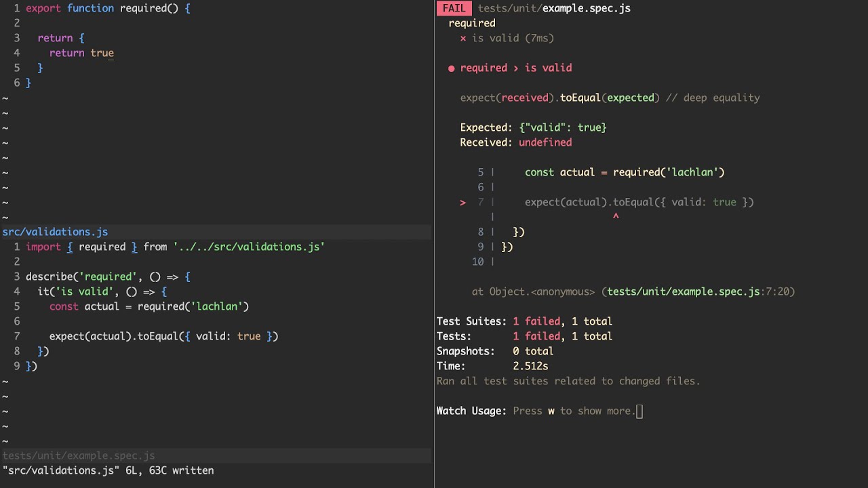Click the 'Expected: {"valid": true}' line

tap(533, 127)
